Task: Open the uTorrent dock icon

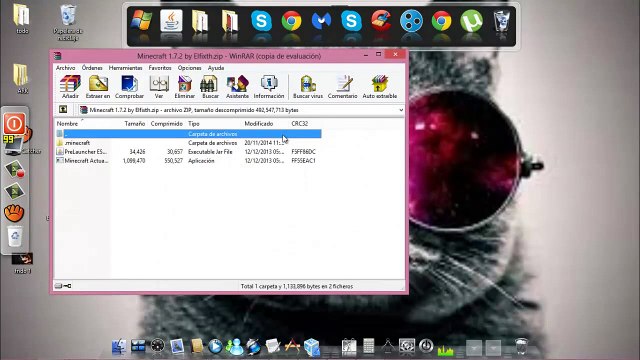Action: 471,20
